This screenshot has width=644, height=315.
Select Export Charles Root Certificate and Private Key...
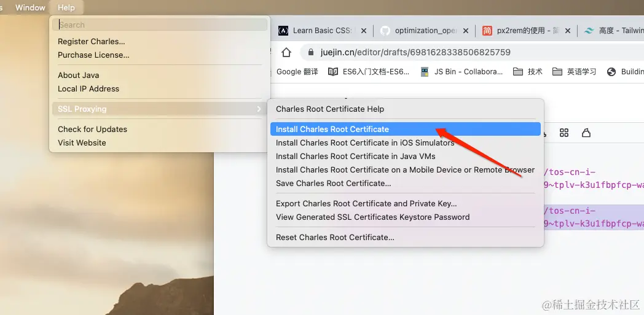[x=366, y=203]
